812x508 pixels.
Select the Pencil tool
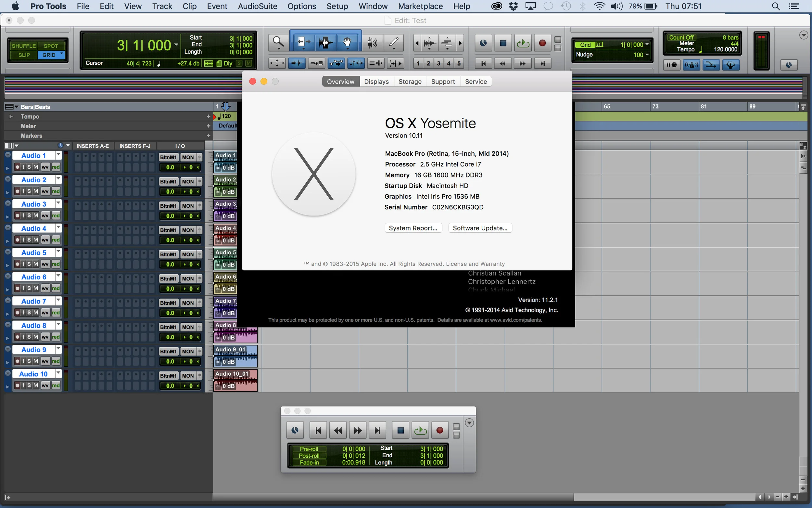coord(393,43)
